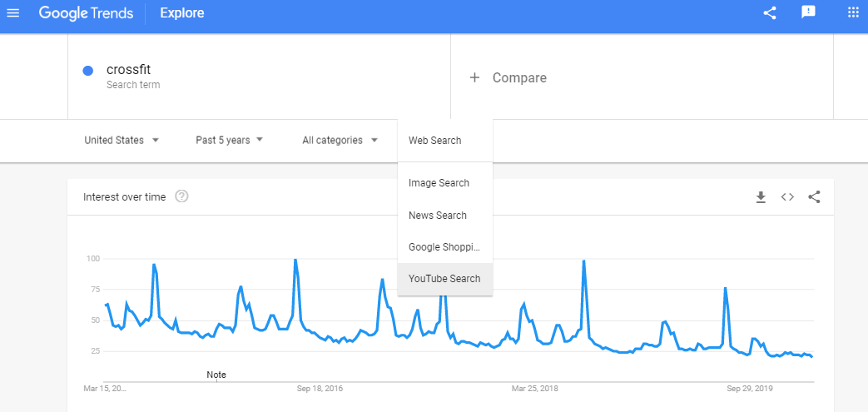Expand the United States region dropdown
Viewport: 868px width, 412px height.
pos(122,140)
